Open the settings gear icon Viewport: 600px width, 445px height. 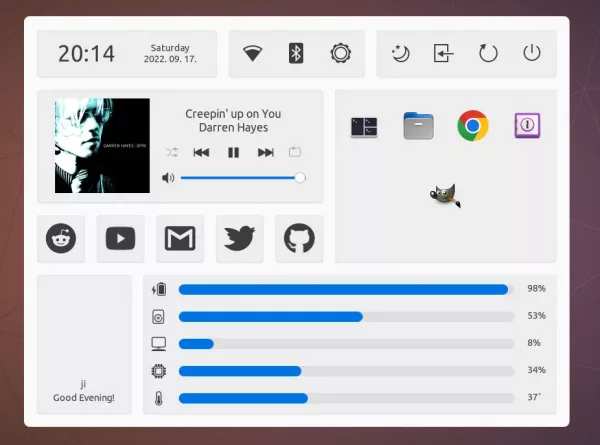pos(341,53)
